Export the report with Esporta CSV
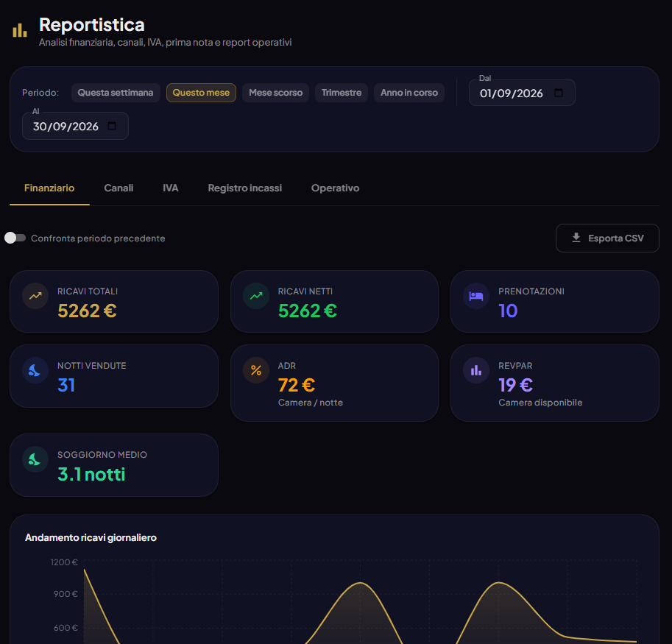Image resolution: width=672 pixels, height=644 pixels. pos(607,238)
